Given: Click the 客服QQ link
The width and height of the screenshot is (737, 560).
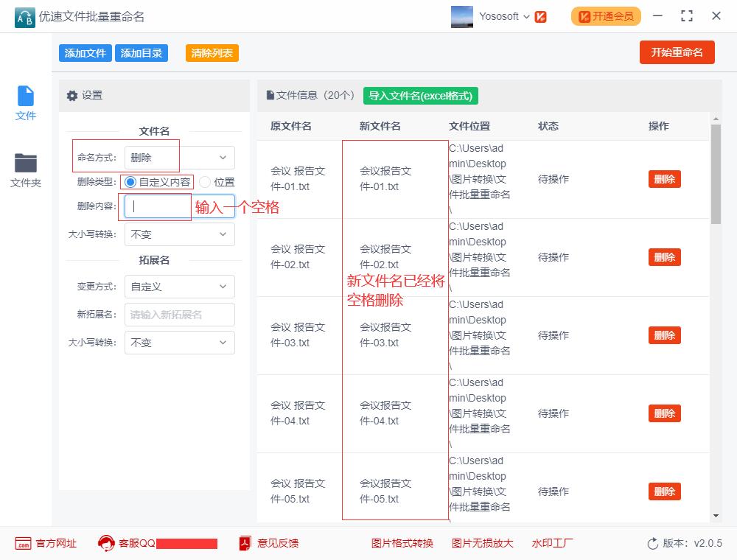Looking at the screenshot, I should (137, 544).
